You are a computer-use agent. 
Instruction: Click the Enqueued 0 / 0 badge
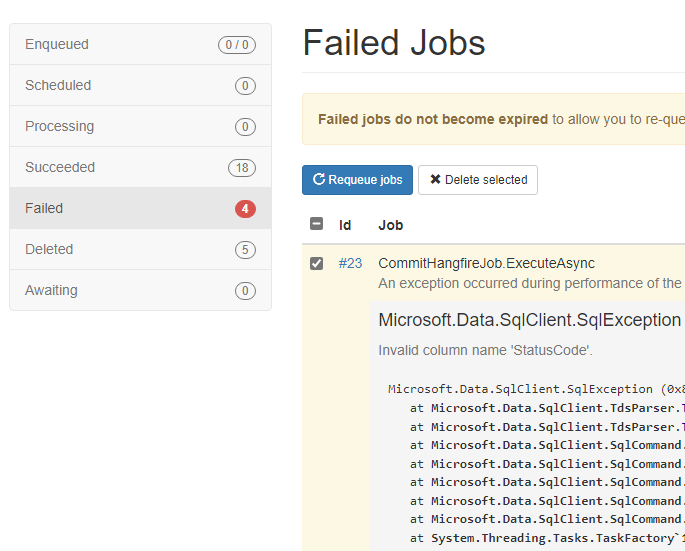tap(237, 45)
